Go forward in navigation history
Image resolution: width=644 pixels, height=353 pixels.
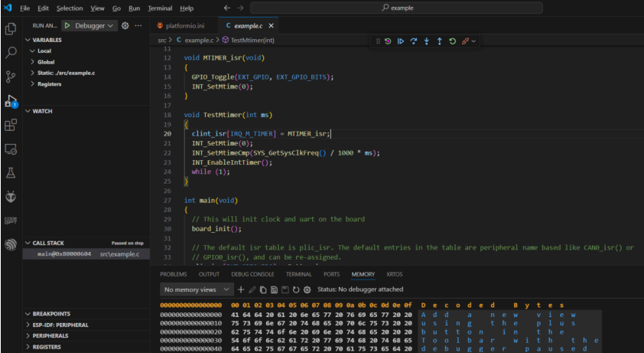(x=240, y=8)
